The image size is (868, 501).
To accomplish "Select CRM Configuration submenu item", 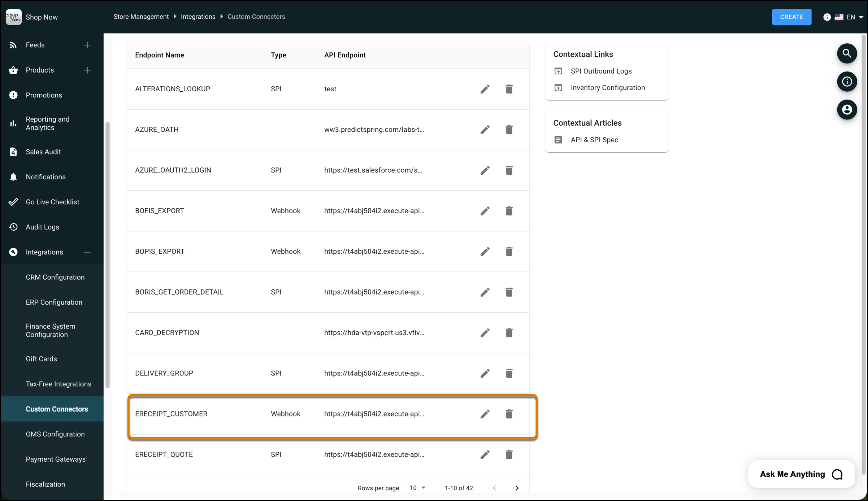I will click(55, 277).
